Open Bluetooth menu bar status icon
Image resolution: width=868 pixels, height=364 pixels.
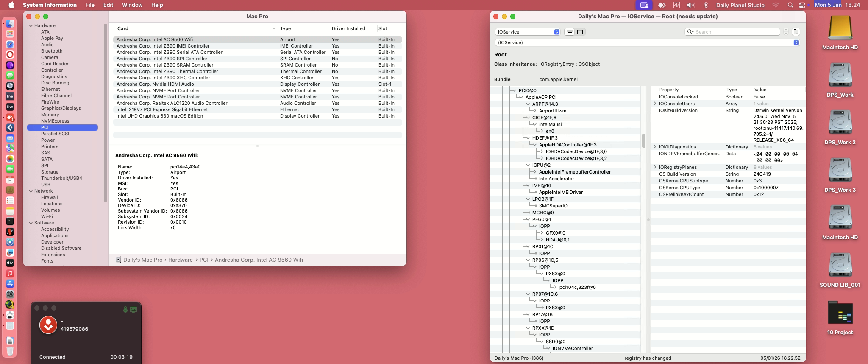click(x=706, y=5)
